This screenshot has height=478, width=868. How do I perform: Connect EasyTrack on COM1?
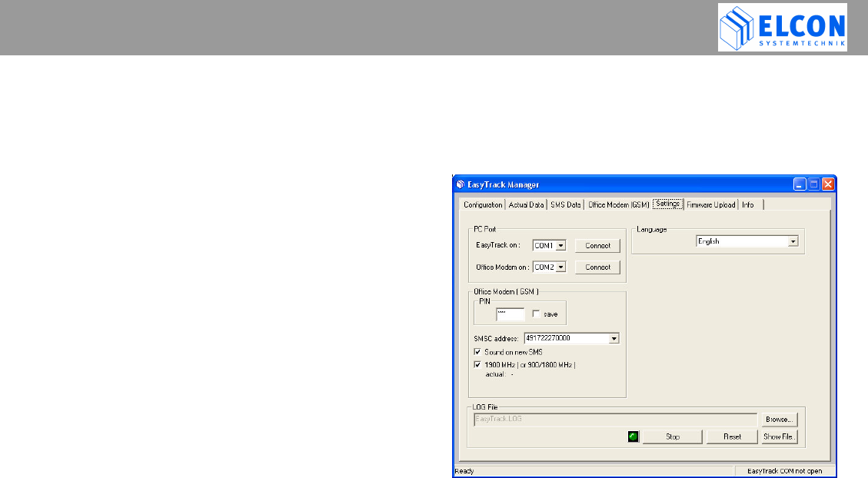pyautogui.click(x=597, y=246)
